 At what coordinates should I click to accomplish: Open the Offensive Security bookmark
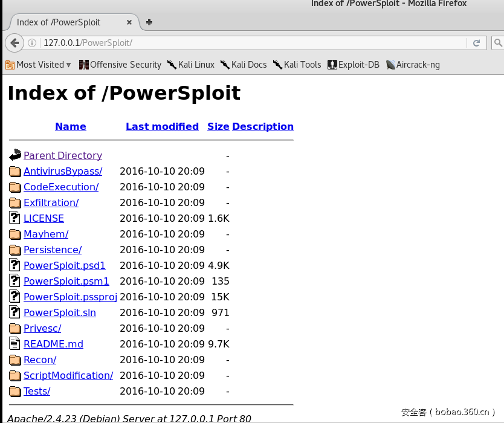tap(120, 65)
